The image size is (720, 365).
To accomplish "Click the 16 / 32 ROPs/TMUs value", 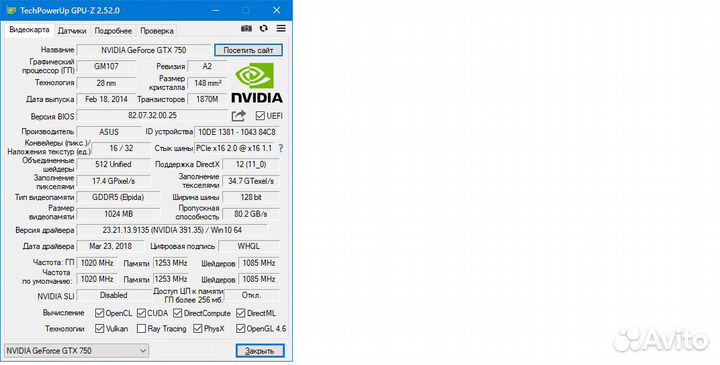I will 121,148.
